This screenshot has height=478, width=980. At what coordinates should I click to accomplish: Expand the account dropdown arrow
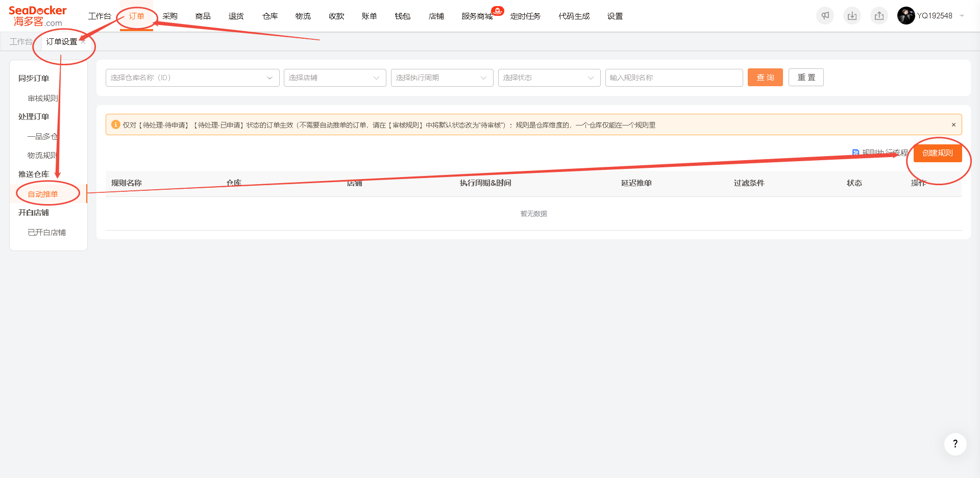[962, 16]
